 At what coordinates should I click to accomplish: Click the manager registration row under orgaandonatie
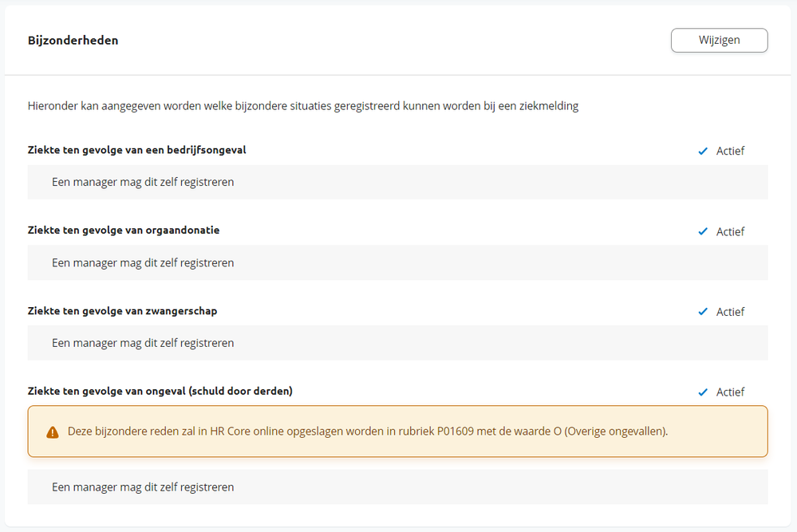tap(397, 262)
